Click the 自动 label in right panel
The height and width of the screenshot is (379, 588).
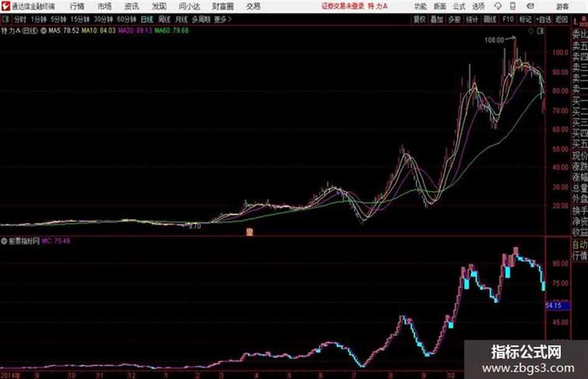coord(580,245)
